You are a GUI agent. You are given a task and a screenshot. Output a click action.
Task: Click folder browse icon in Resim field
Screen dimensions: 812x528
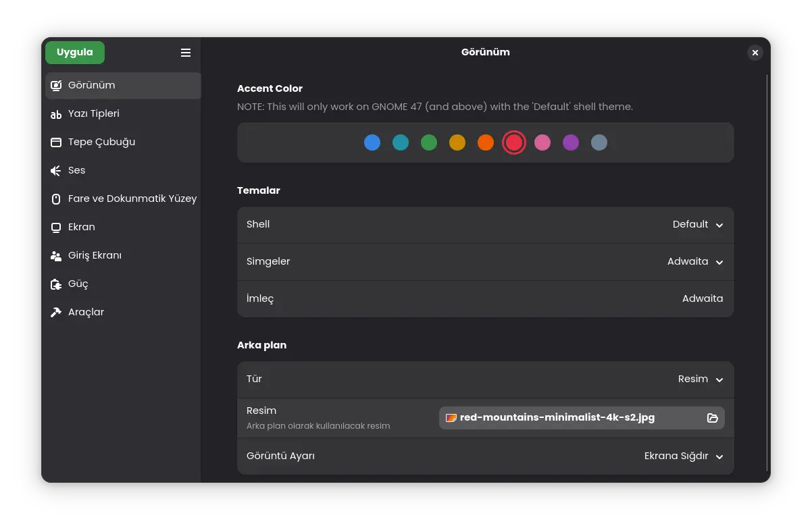[712, 418]
